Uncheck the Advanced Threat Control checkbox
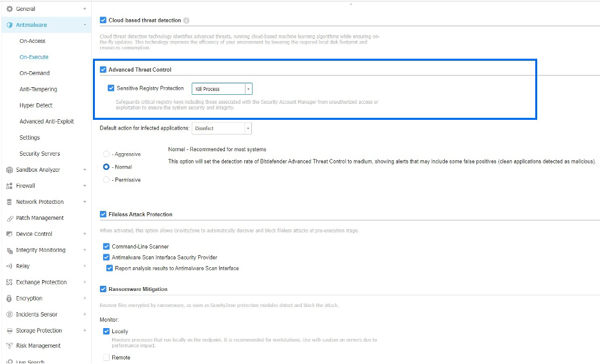600x364 pixels. click(x=103, y=69)
